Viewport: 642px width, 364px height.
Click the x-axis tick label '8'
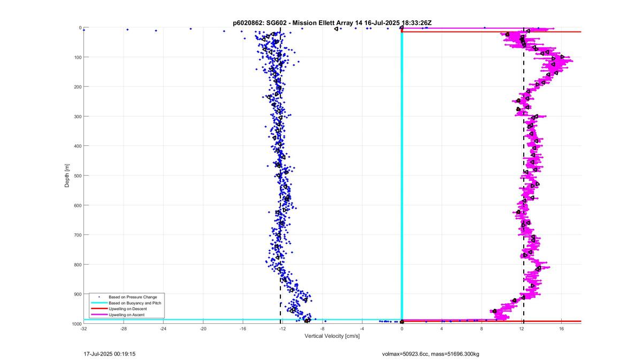[481, 328]
